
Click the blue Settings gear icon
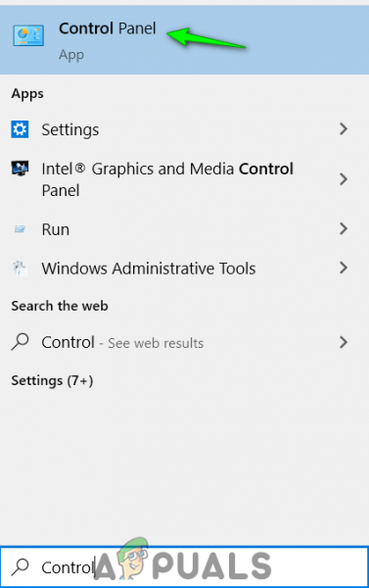tap(20, 129)
